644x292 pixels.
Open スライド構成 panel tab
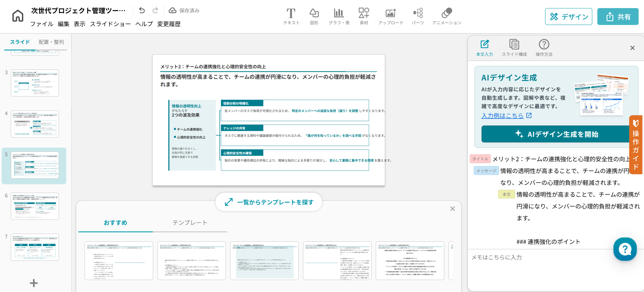pos(514,48)
